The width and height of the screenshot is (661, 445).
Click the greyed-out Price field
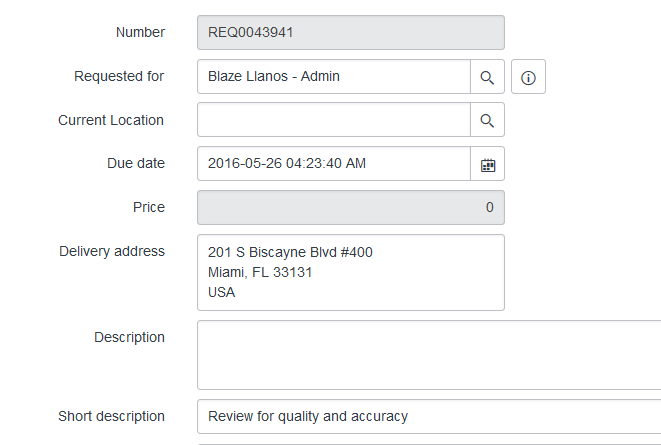(351, 208)
